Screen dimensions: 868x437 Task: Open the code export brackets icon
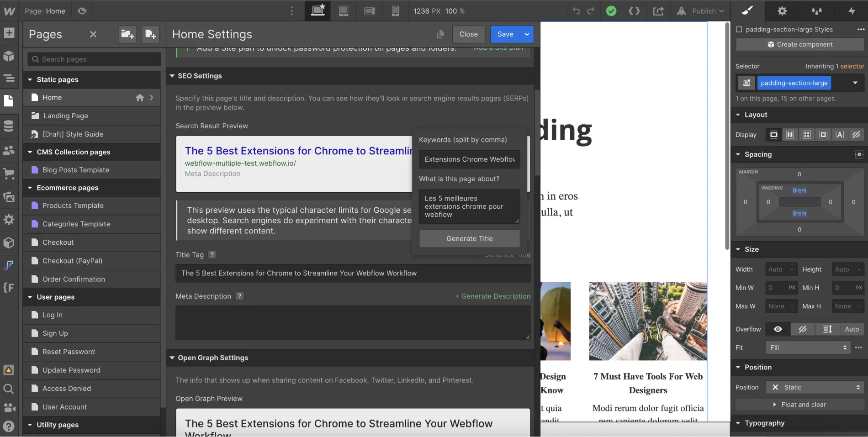tap(635, 11)
